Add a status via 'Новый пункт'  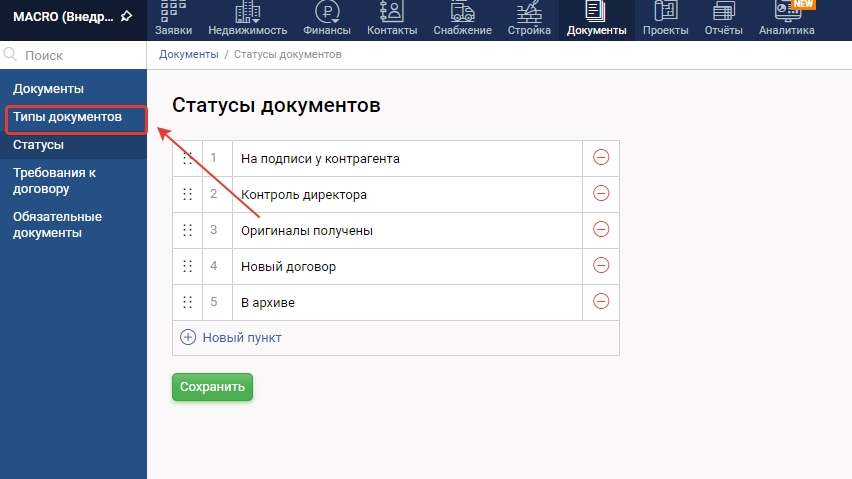231,338
